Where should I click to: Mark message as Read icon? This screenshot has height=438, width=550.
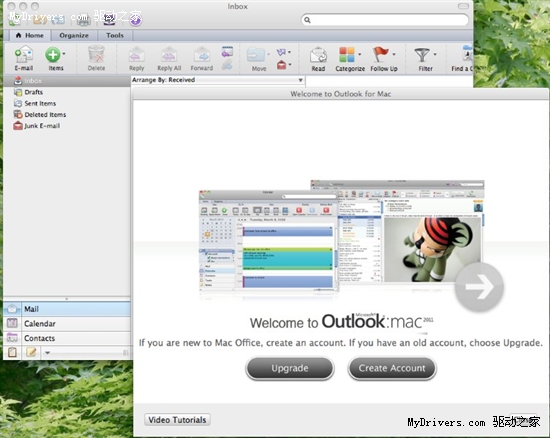click(318, 55)
